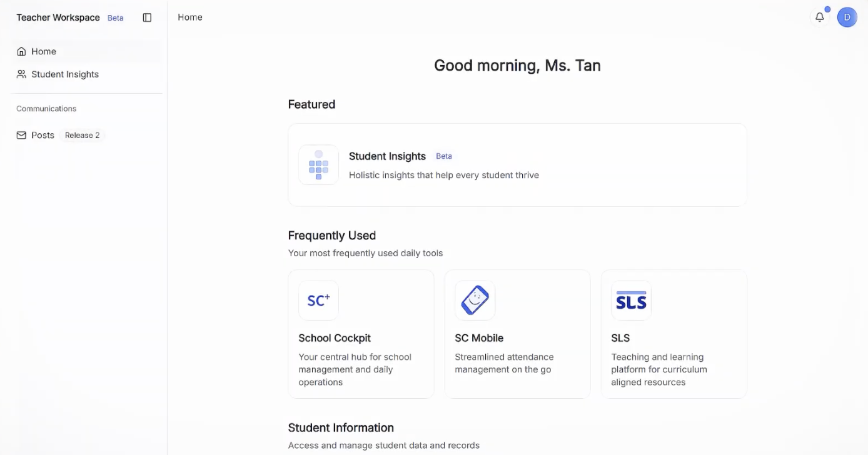Click the Release 2 badge beside Posts
Image resolution: width=868 pixels, height=455 pixels.
(82, 135)
